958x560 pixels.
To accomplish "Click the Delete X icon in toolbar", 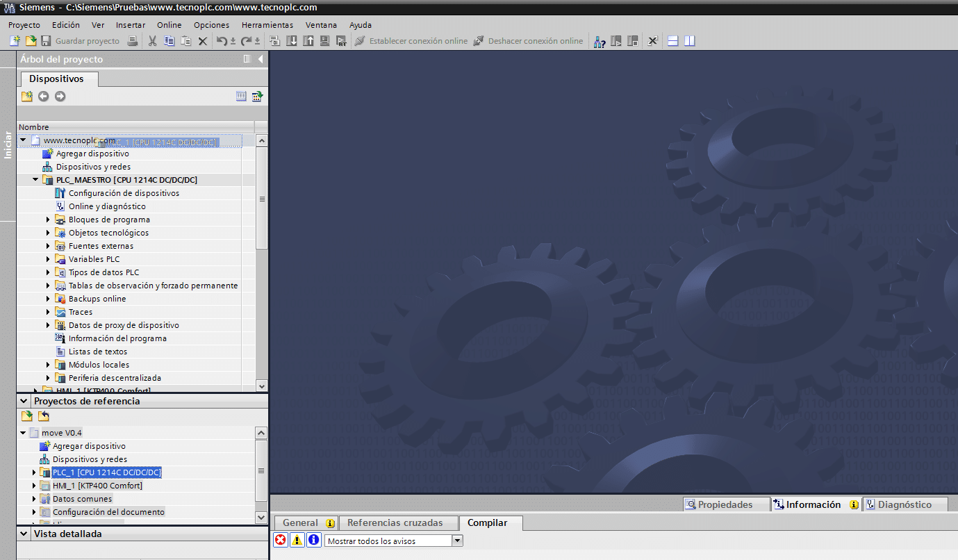I will (203, 41).
